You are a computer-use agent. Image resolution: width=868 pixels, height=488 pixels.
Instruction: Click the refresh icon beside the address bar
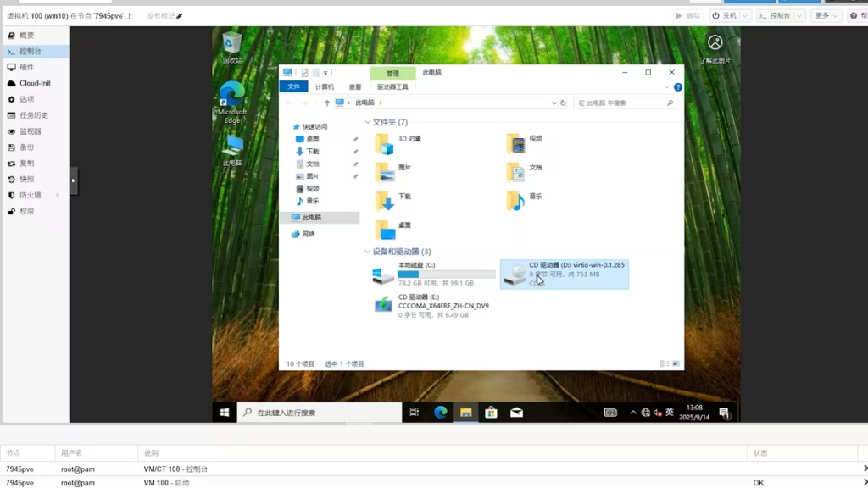[x=562, y=103]
